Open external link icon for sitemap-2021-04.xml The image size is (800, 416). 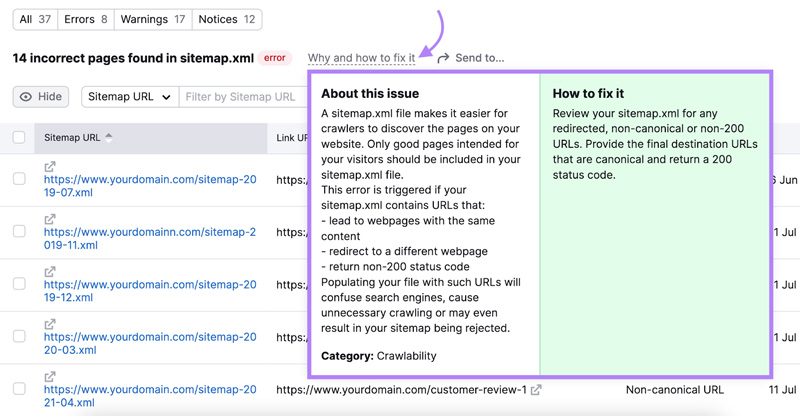coord(50,376)
